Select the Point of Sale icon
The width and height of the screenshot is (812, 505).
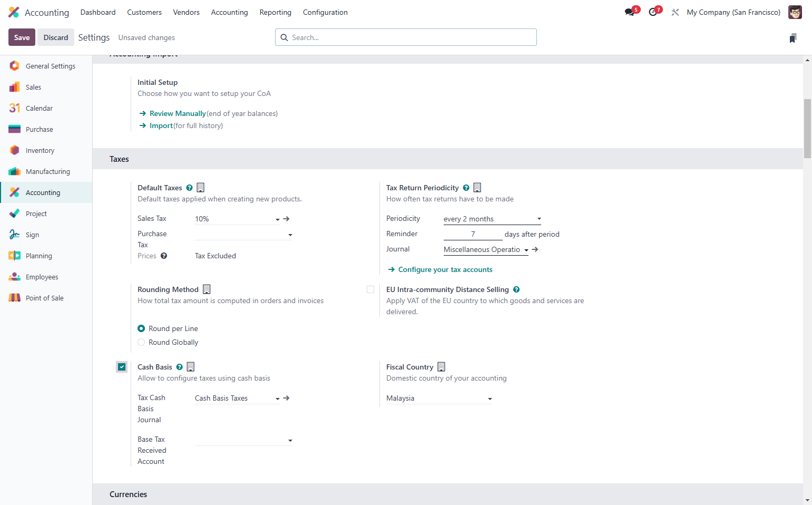tap(15, 298)
